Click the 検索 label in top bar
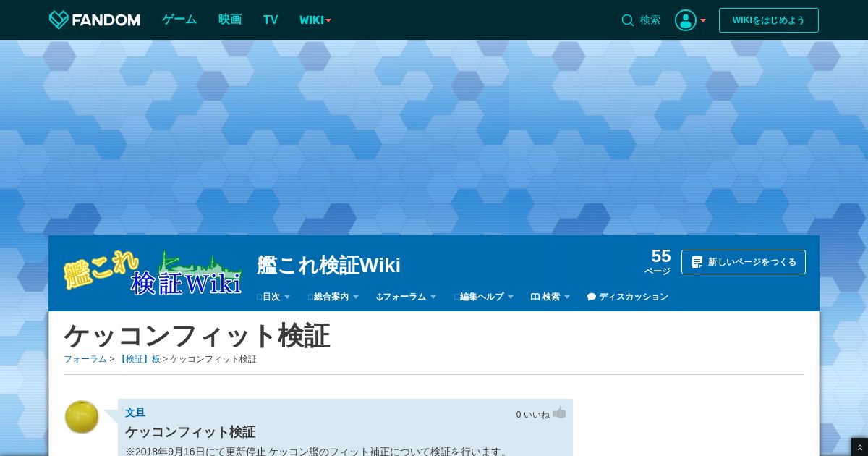868x456 pixels. (650, 20)
